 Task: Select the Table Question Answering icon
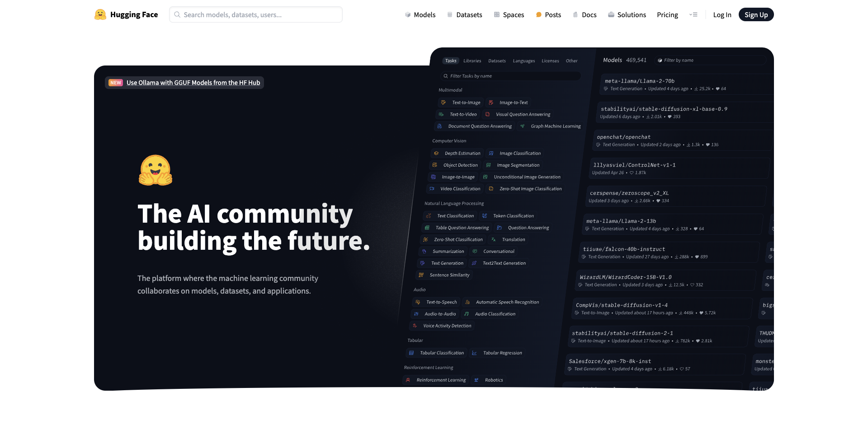click(427, 228)
